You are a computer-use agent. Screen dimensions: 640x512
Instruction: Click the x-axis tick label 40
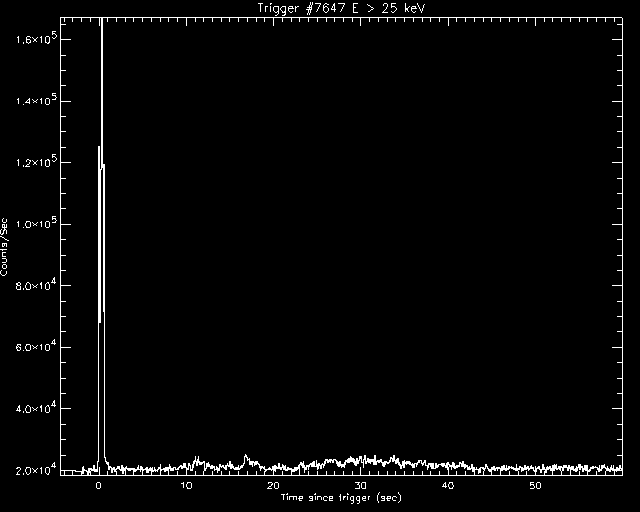pyautogui.click(x=448, y=485)
